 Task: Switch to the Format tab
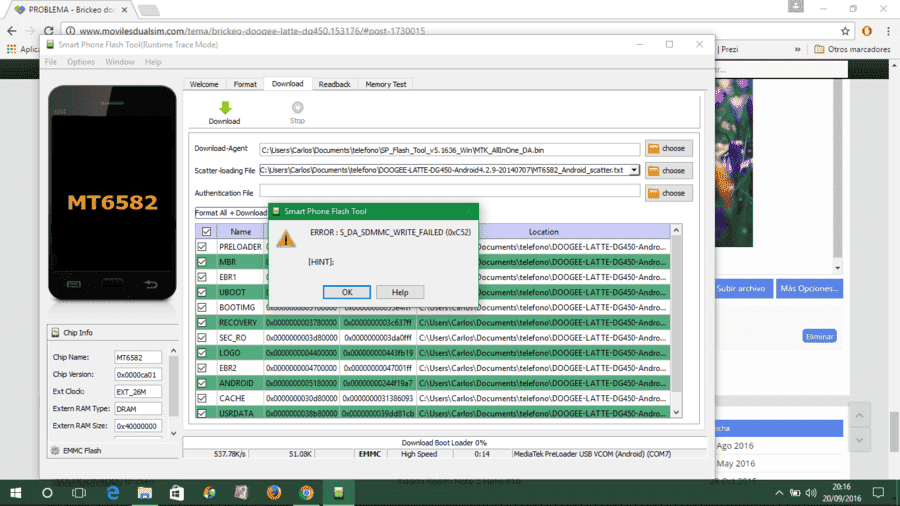click(x=245, y=84)
